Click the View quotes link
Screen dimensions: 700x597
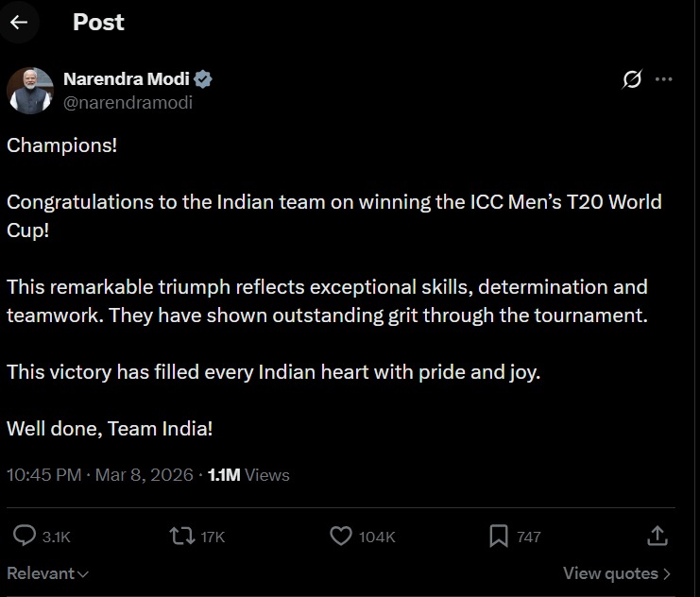point(617,573)
